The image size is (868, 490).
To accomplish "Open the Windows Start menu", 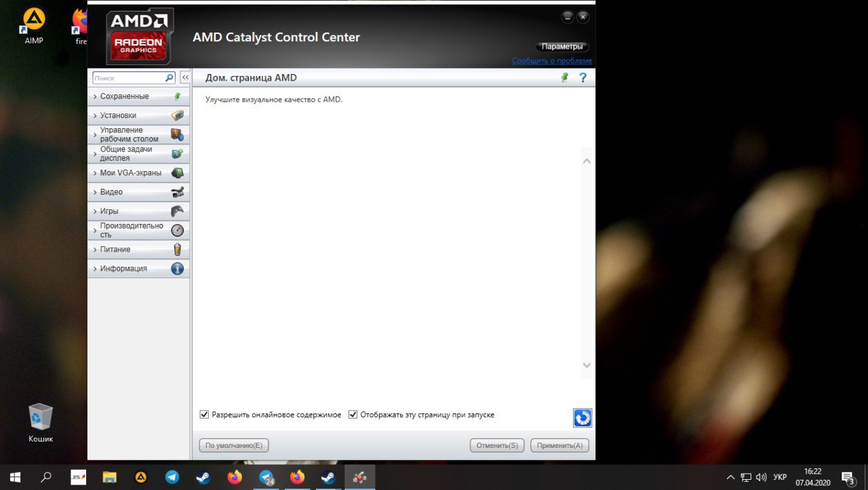I will point(15,477).
